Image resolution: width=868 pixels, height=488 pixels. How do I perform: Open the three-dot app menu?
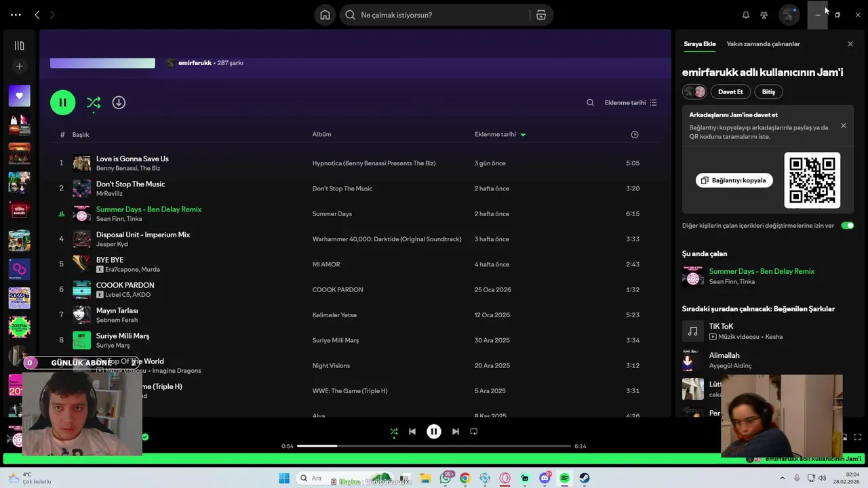[x=16, y=15]
